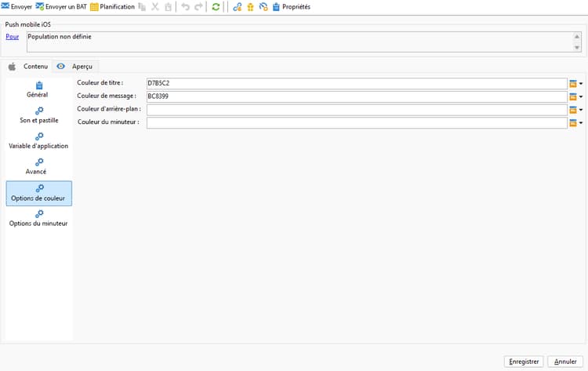Click in the Couleur du minuteur field
This screenshot has width=588, height=371.
(x=357, y=122)
